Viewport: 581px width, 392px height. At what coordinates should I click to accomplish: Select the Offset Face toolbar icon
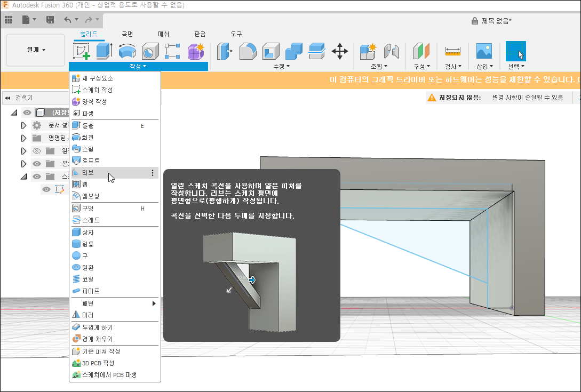click(x=317, y=51)
